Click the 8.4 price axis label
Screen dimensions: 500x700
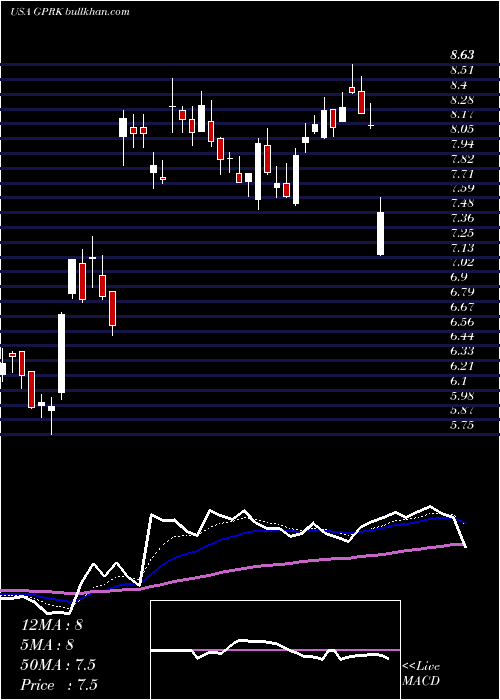coord(459,85)
